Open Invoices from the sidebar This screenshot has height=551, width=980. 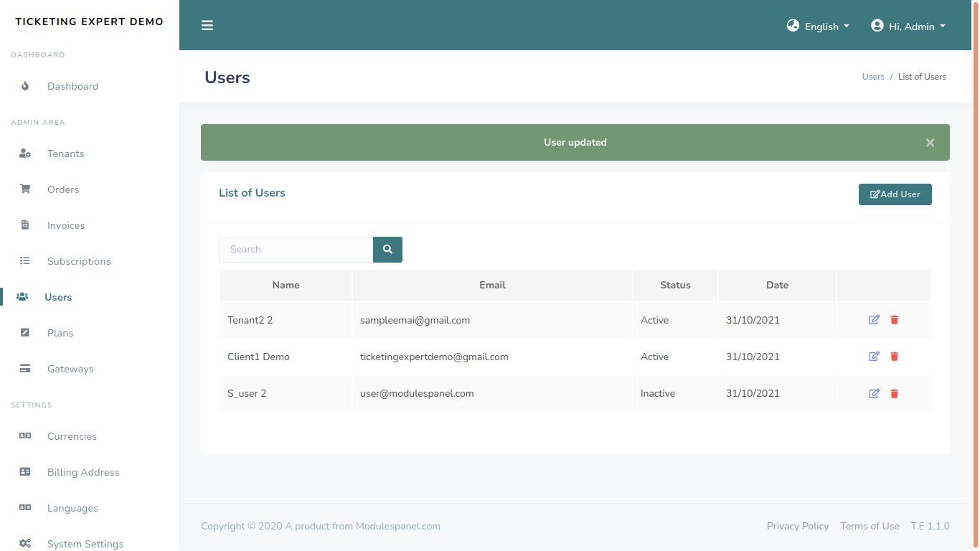coord(66,225)
